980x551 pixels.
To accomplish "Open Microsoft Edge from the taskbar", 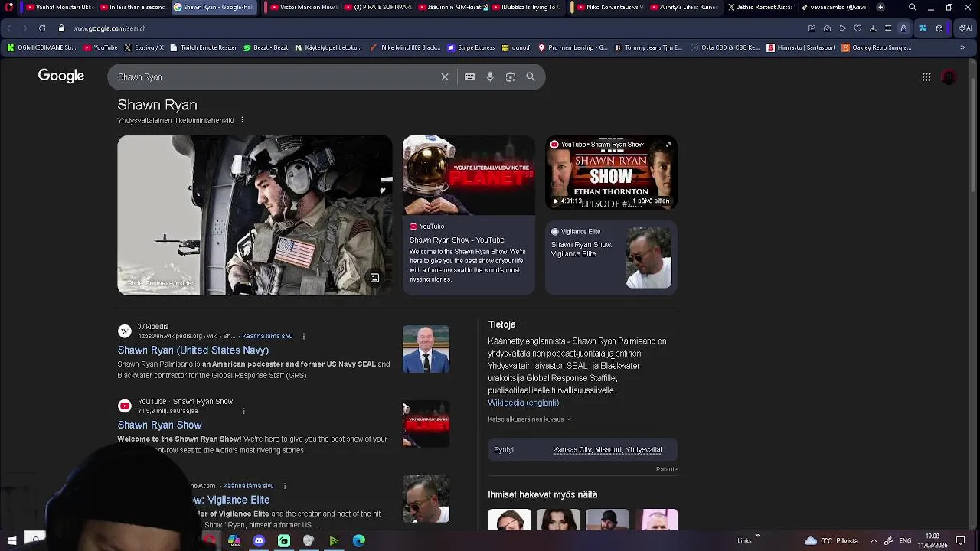I will click(358, 540).
